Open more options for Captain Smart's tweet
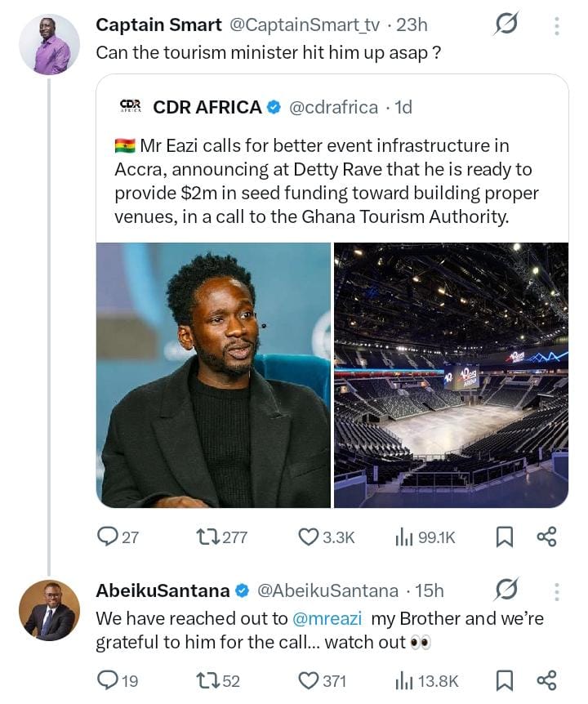Image resolution: width=588 pixels, height=704 pixels. coord(557,25)
